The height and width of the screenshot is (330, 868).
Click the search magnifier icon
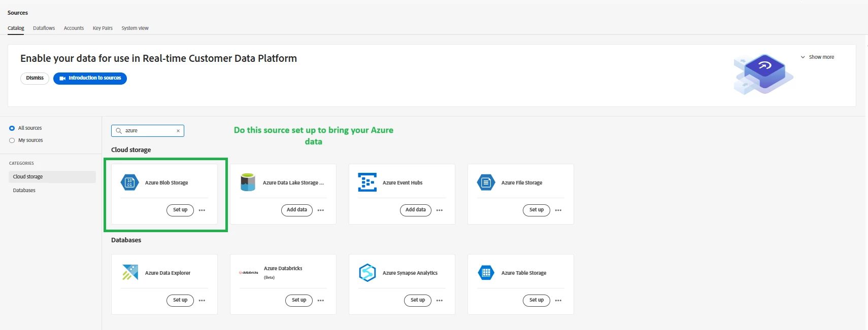119,131
